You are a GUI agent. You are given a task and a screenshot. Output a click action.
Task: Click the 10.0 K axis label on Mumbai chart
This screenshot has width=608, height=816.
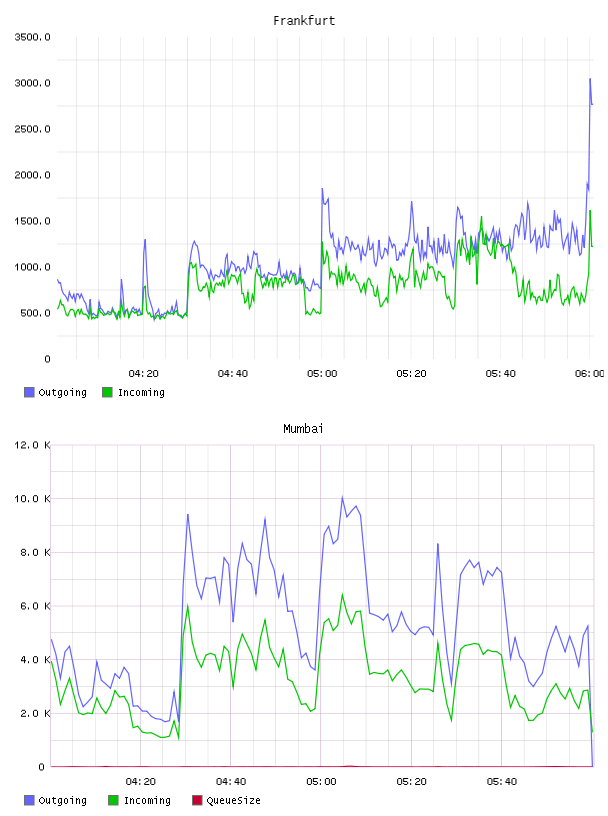pyautogui.click(x=32, y=499)
